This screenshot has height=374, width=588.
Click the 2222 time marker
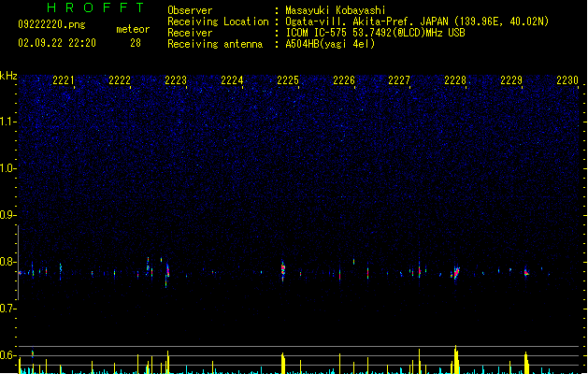pyautogui.click(x=120, y=80)
